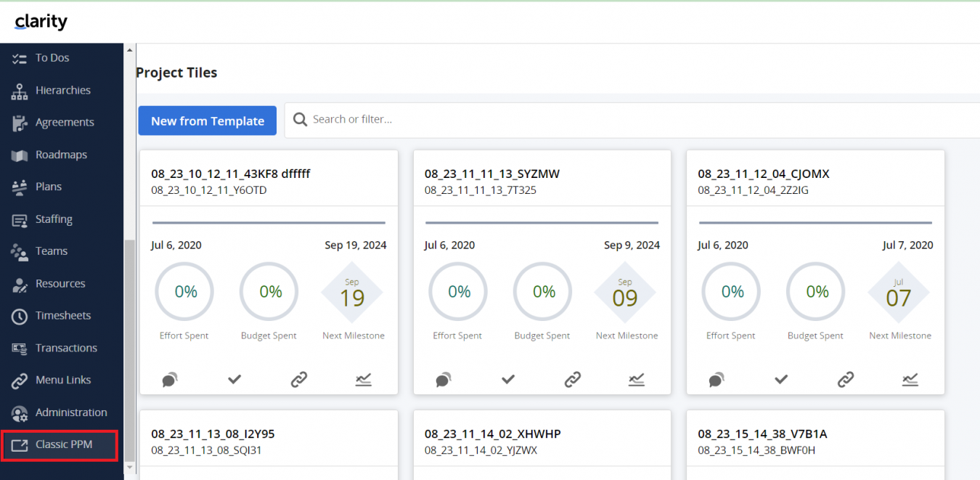Click the Sep 19 next milestone diamond
The height and width of the screenshot is (480, 980).
click(352, 293)
